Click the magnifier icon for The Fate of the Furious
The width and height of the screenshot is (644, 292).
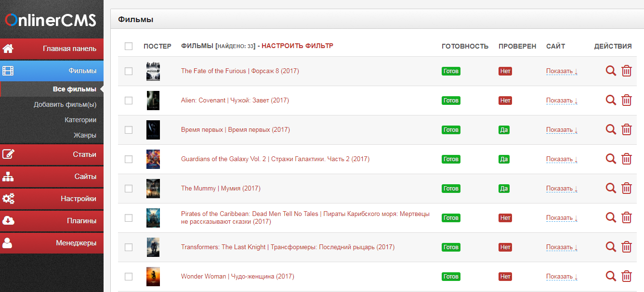click(x=611, y=71)
